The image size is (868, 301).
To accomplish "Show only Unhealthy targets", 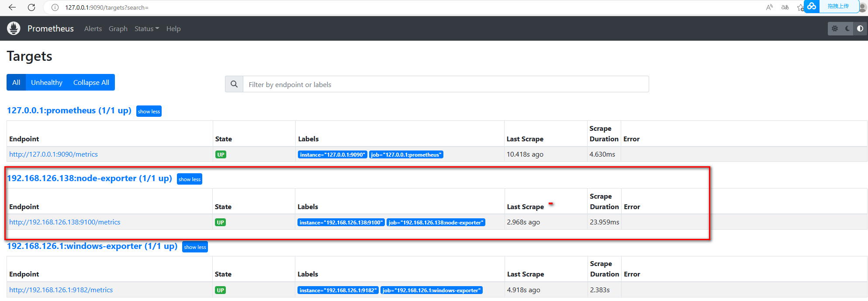I will pyautogui.click(x=47, y=82).
